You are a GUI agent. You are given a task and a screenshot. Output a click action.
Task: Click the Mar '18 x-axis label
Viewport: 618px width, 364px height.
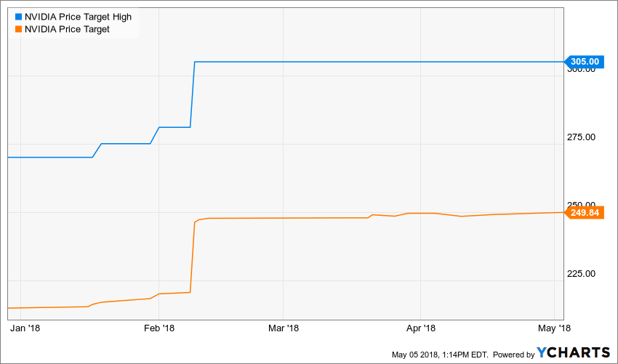tap(284, 328)
